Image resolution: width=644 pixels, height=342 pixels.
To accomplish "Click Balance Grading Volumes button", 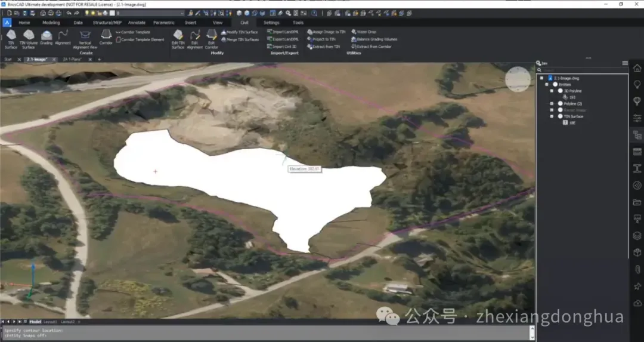I will pyautogui.click(x=374, y=39).
